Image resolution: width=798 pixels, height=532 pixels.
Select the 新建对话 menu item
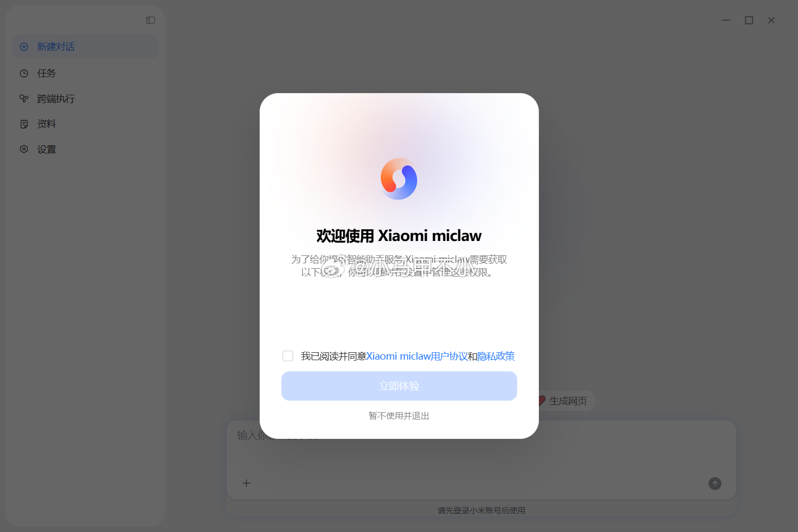[x=85, y=47]
